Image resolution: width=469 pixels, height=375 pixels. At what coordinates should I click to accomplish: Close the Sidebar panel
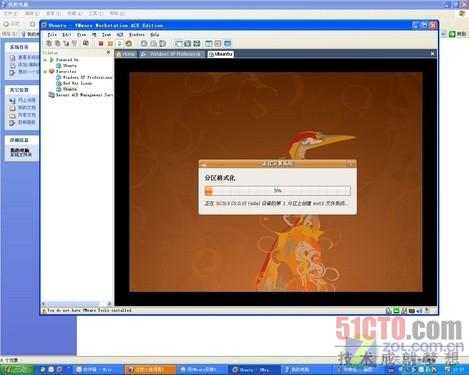pyautogui.click(x=108, y=52)
